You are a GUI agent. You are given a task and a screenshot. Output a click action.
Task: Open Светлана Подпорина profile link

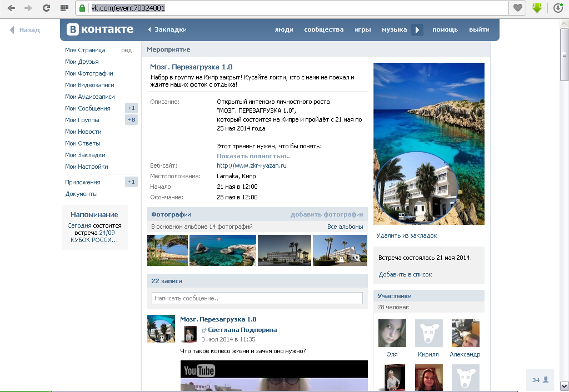click(242, 330)
